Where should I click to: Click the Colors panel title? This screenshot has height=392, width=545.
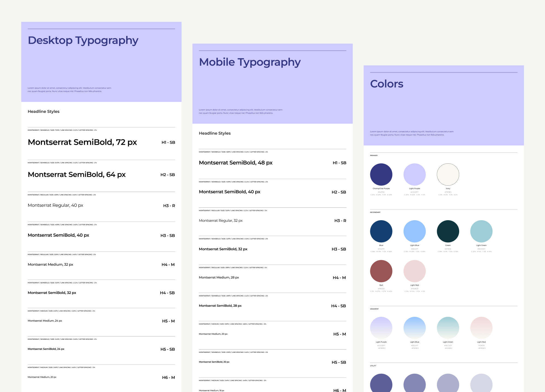pos(386,84)
